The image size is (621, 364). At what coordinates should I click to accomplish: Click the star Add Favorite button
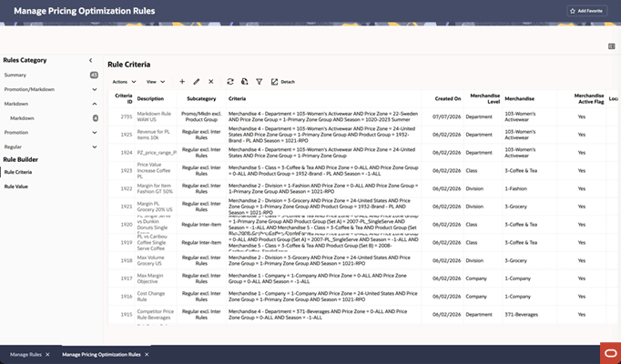(x=586, y=11)
